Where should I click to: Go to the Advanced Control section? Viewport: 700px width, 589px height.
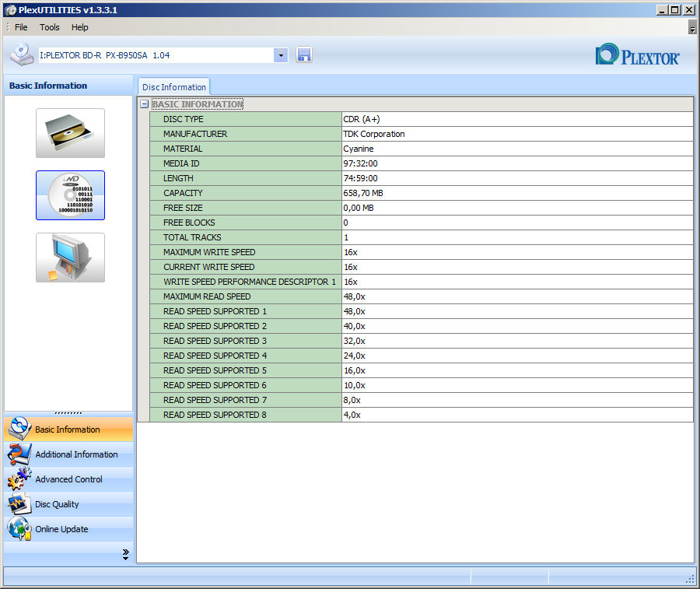(x=68, y=479)
